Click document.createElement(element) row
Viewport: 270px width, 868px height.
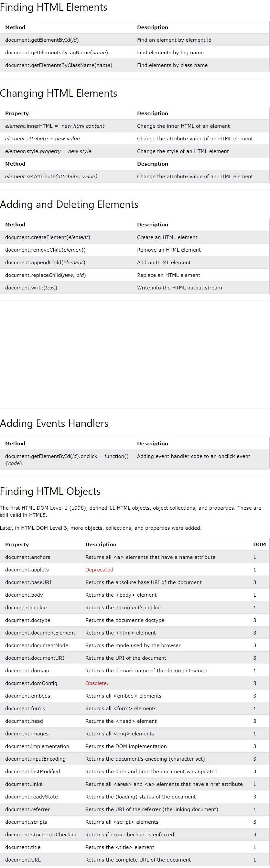click(x=135, y=237)
